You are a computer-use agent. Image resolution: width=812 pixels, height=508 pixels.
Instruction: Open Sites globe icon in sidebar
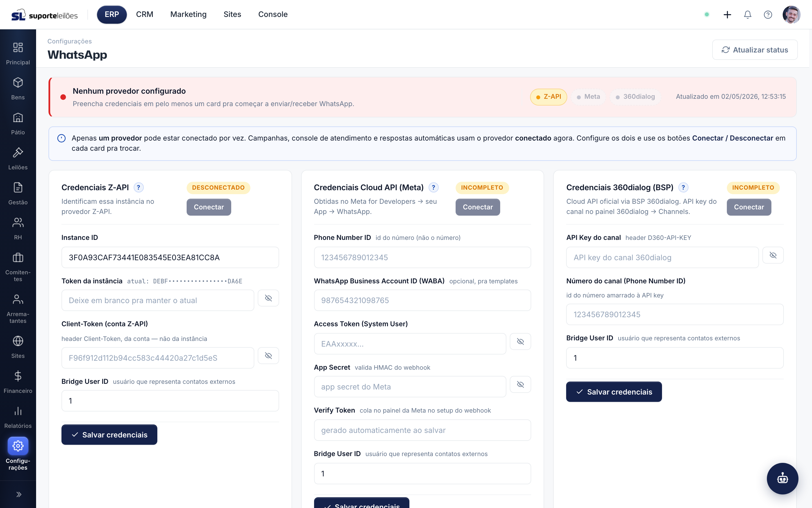pos(18,341)
